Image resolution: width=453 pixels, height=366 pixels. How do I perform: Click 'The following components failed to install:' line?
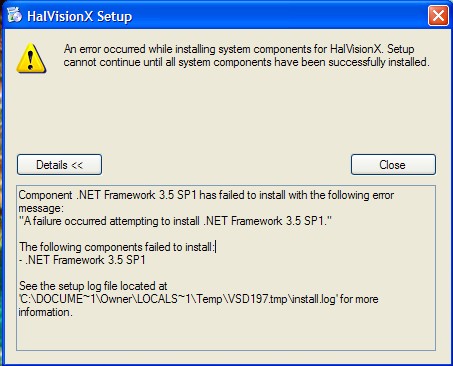point(117,247)
